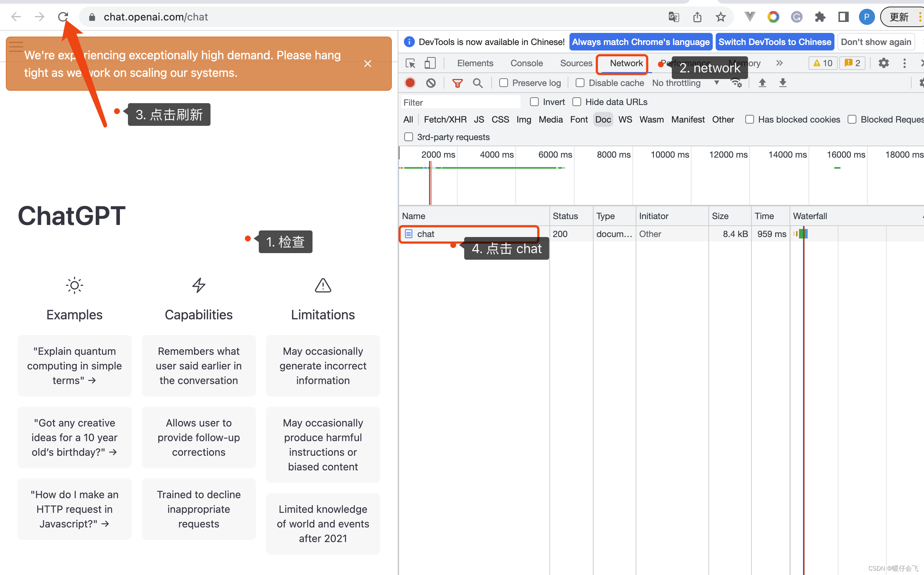
Task: Filter requests by Font type
Action: pos(579,119)
